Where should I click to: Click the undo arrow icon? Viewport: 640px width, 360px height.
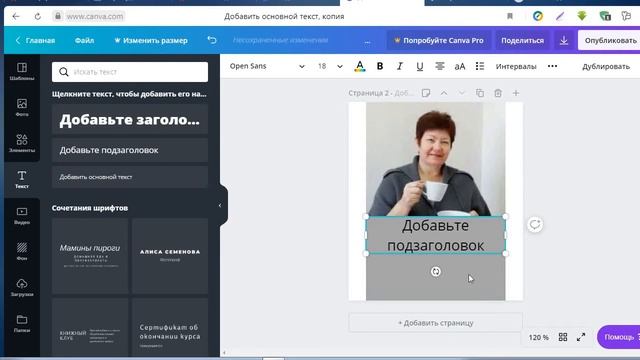(212, 40)
